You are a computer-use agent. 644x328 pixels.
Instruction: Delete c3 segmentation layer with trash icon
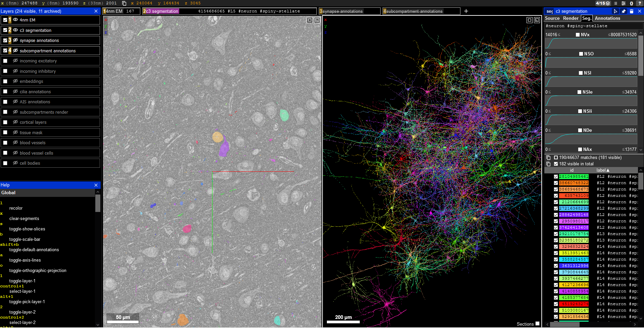point(632,11)
